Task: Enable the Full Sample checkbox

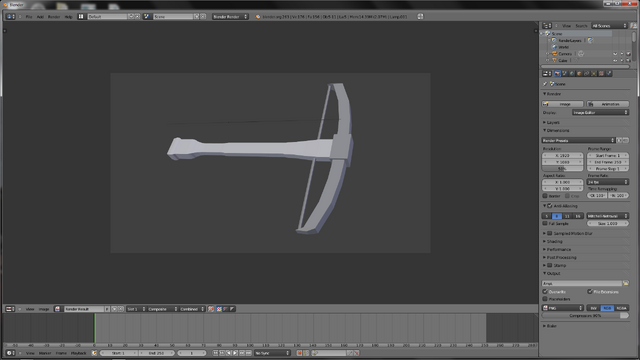Action: coord(545,224)
